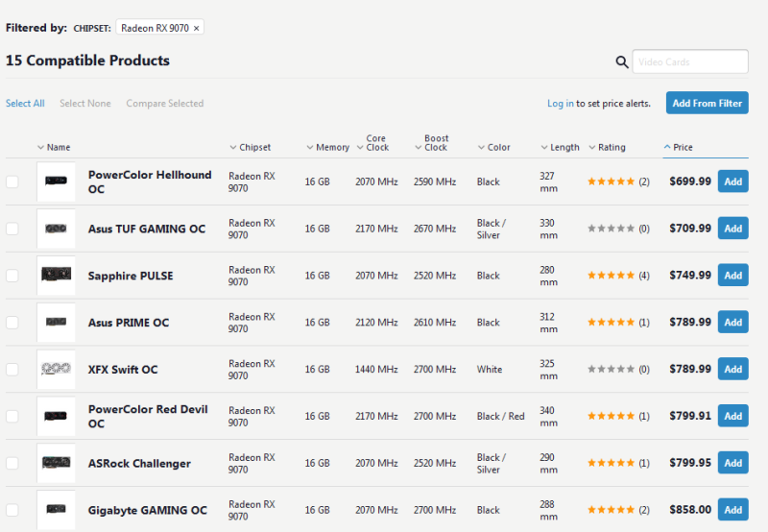Screen dimensions: 768x532
Task: Add the XFX Swift OC card
Action: [732, 369]
